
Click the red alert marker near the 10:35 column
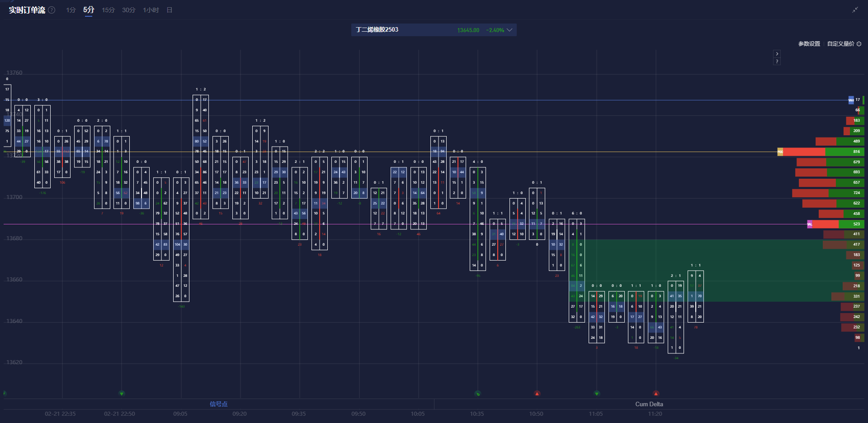pyautogui.click(x=537, y=393)
